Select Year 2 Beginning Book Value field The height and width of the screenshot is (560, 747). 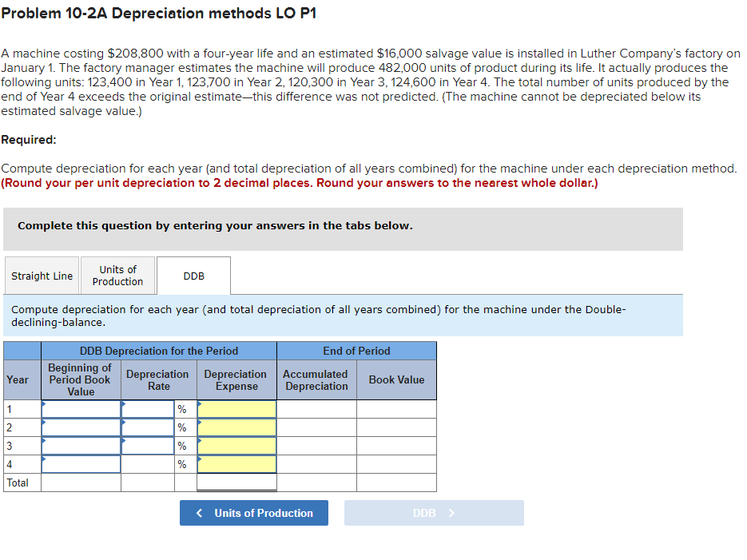coord(81,427)
